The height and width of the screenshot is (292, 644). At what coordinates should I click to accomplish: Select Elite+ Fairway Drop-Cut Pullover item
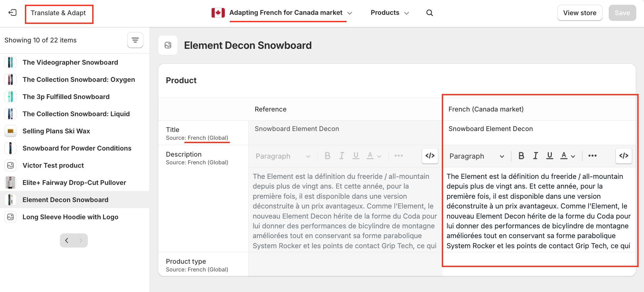point(75,183)
